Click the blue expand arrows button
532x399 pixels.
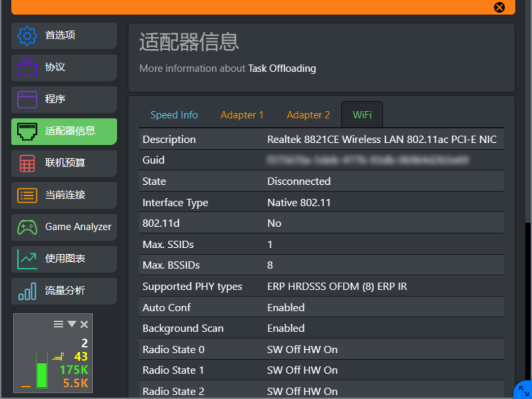tap(524, 391)
